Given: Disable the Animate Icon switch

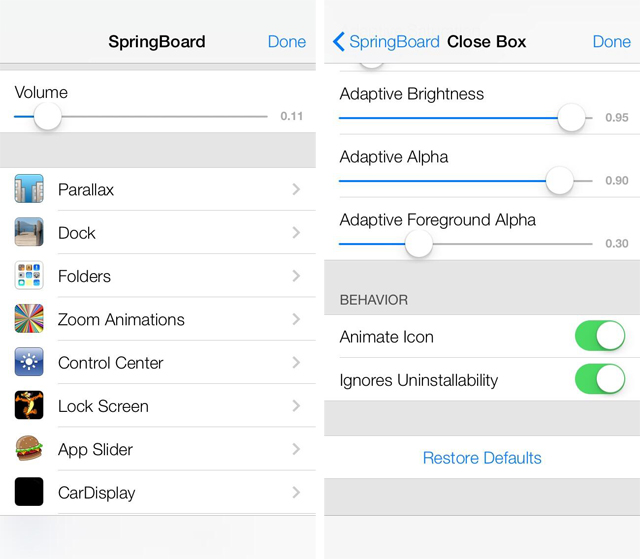Looking at the screenshot, I should click(x=600, y=336).
